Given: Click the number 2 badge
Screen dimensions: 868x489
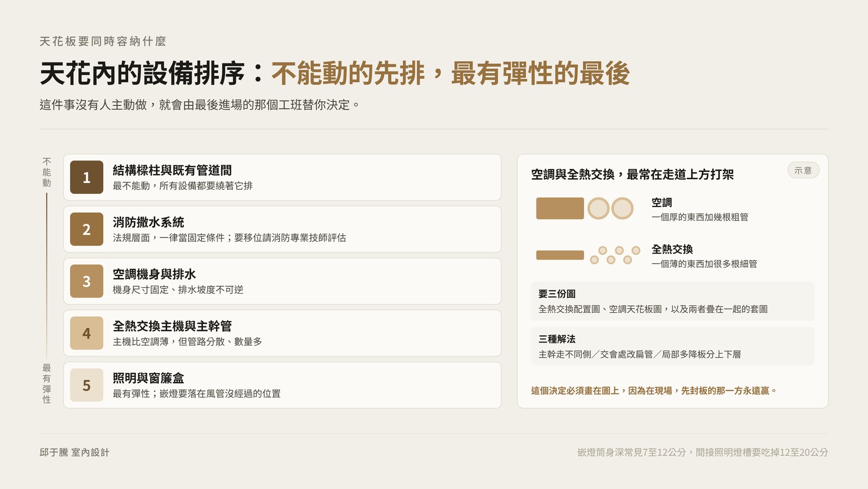Looking at the screenshot, I should [87, 229].
